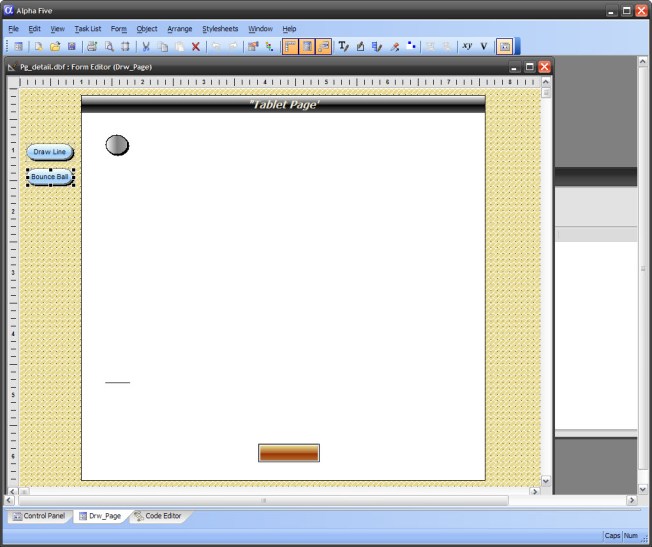Image resolution: width=652 pixels, height=547 pixels.
Task: Select the text 'T' tool icon
Action: pos(343,47)
